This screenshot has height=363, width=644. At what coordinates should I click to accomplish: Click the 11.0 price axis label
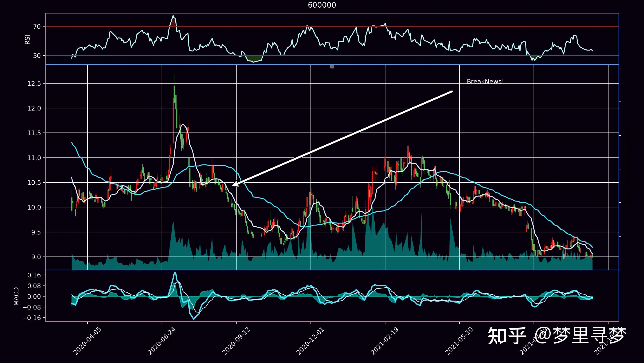[x=34, y=158]
